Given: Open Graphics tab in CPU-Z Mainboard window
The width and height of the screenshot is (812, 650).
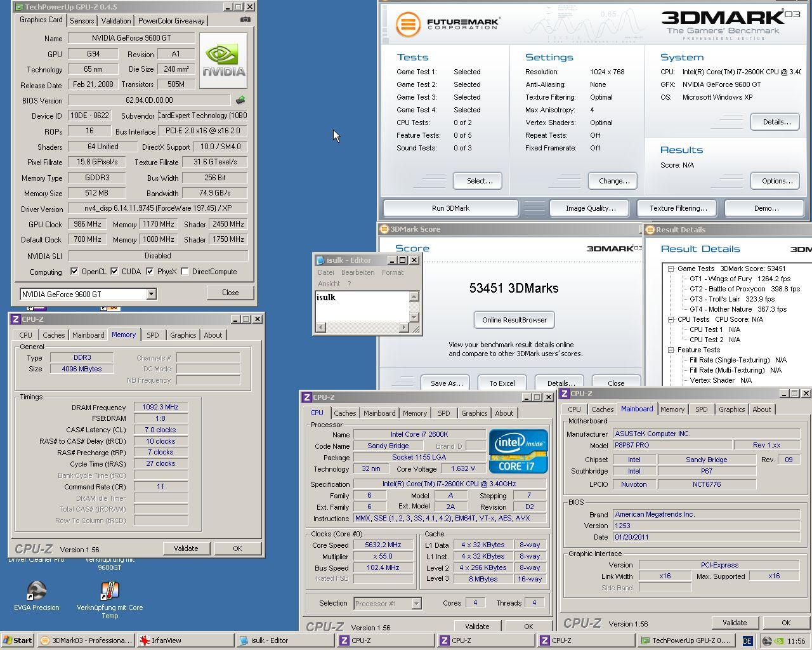Looking at the screenshot, I should (x=731, y=409).
